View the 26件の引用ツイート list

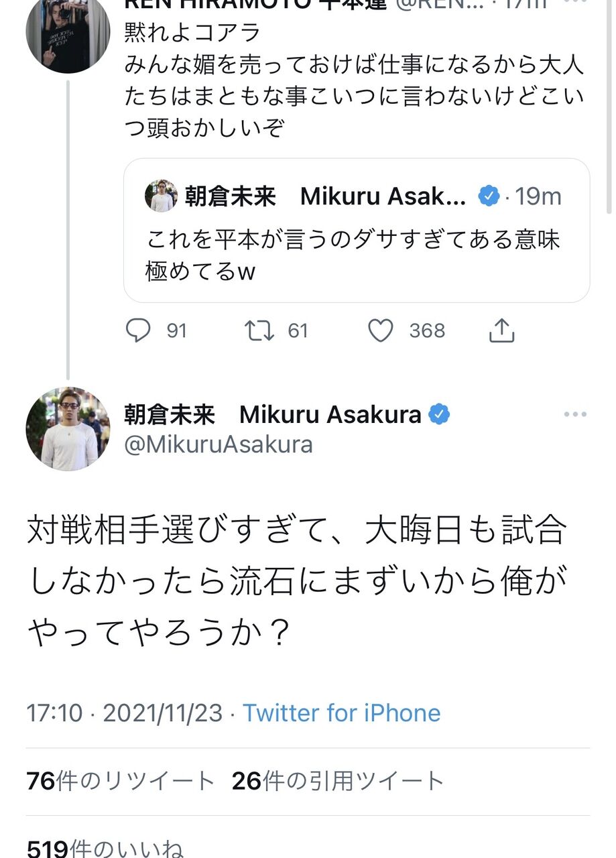tap(338, 781)
